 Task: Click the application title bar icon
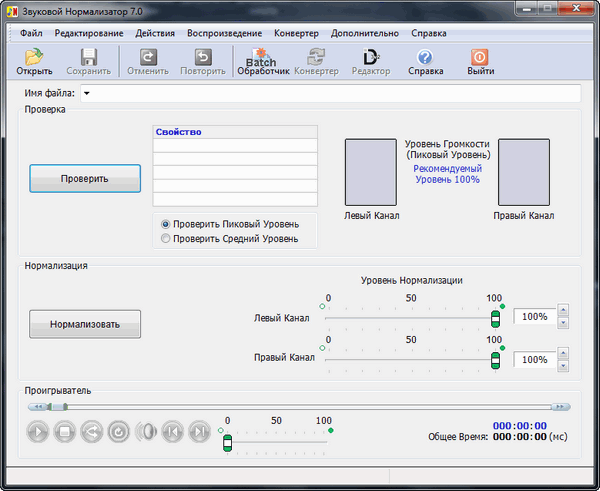[x=12, y=11]
